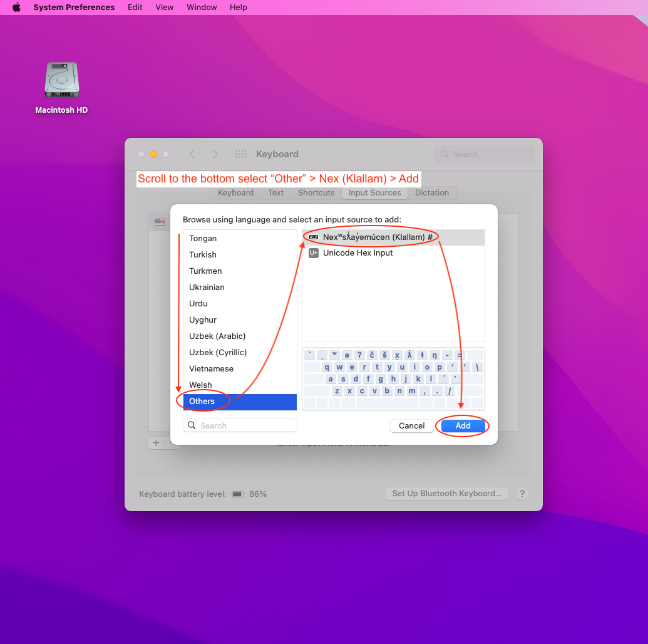
Task: Click the language search field
Action: 240,425
